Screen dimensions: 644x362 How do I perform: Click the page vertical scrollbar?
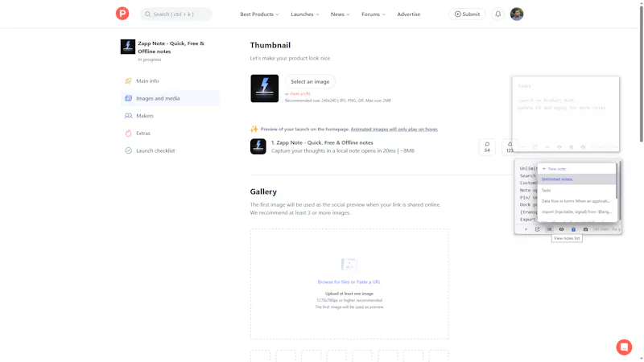[641, 74]
